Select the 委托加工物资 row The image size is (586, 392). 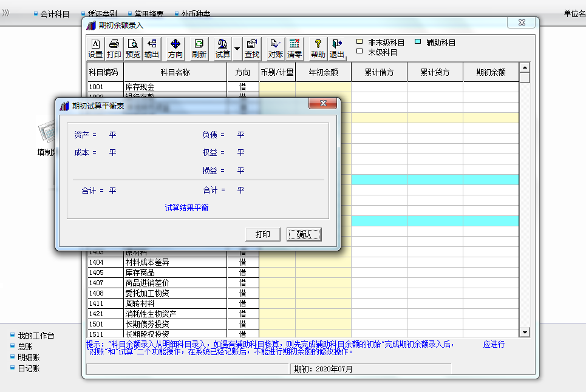pos(303,293)
